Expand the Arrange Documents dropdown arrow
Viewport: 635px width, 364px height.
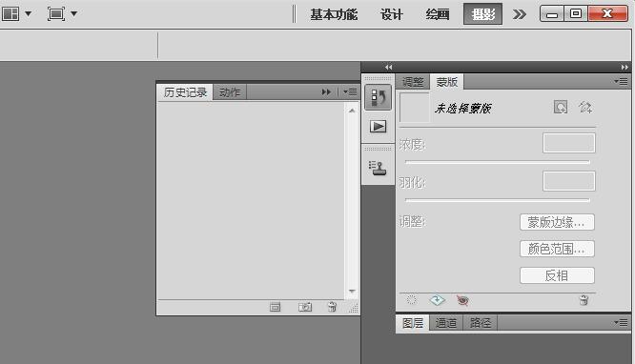click(x=29, y=13)
